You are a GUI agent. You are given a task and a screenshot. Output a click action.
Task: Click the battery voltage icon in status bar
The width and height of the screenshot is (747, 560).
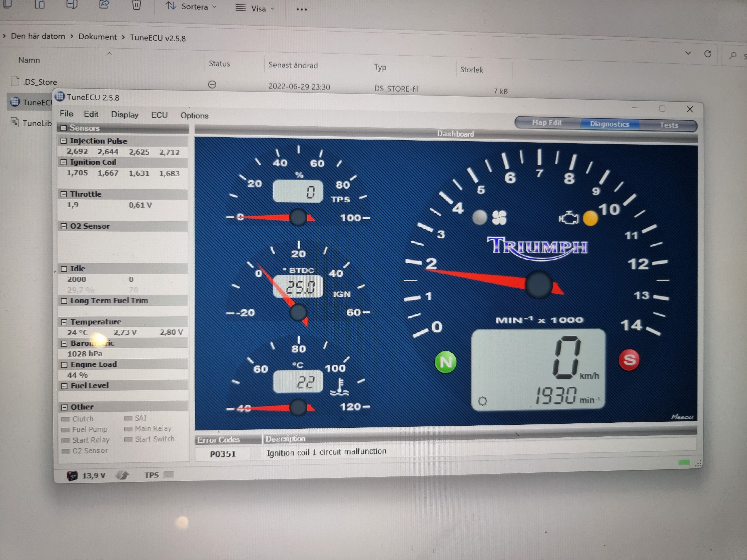[x=72, y=476]
